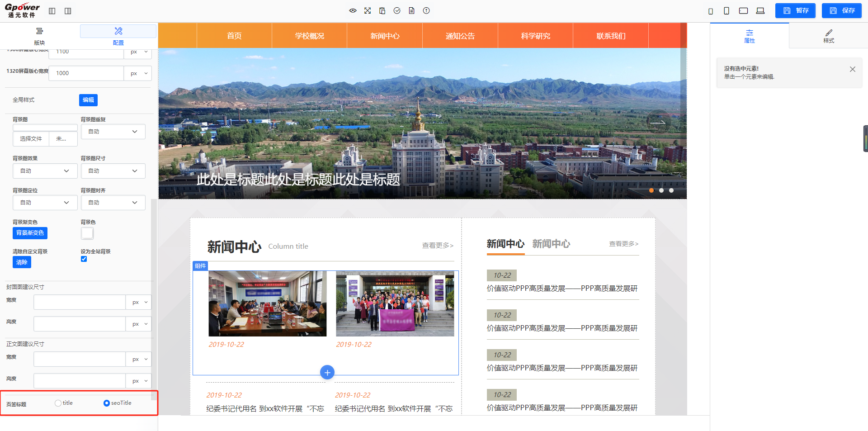
Task: Click the 编辑 button for 全局样式
Action: point(88,100)
